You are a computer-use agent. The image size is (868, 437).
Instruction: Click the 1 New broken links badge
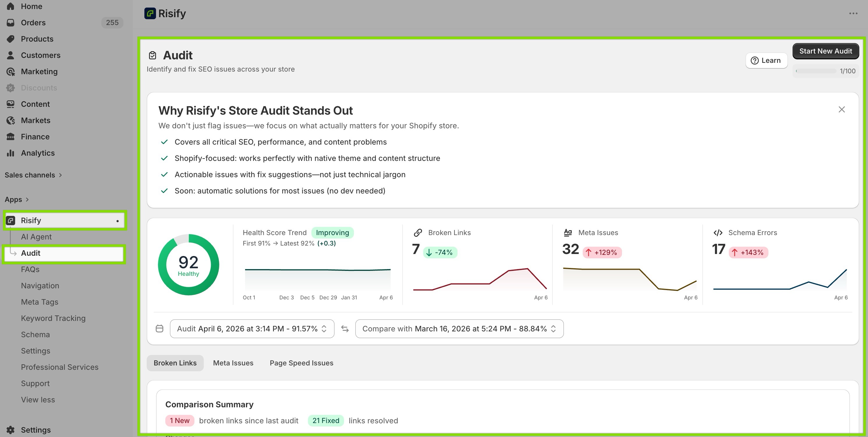point(180,420)
